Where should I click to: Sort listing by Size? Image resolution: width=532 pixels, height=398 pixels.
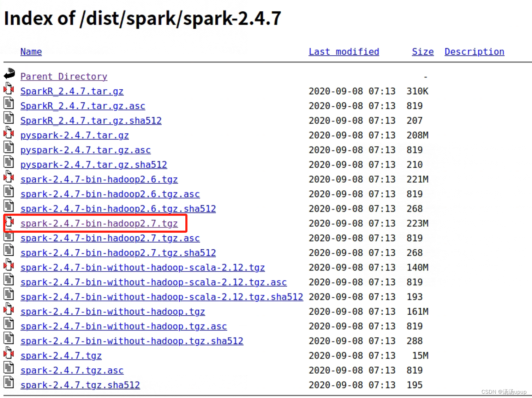point(423,52)
